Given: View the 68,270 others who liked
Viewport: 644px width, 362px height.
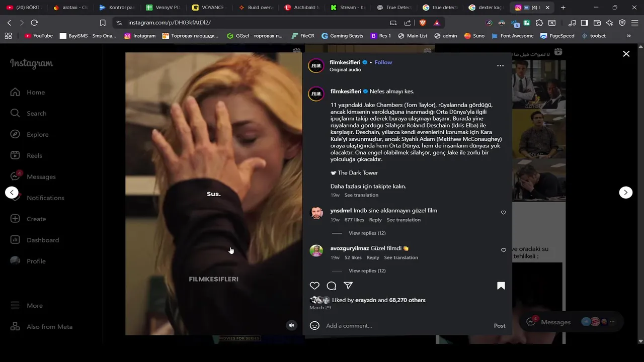Looking at the screenshot, I should point(407,300).
